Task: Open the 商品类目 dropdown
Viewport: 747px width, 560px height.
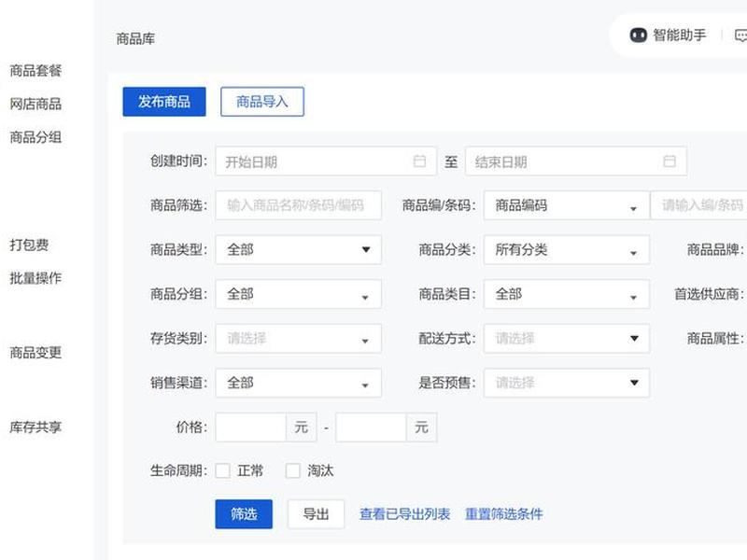Action: 567,294
